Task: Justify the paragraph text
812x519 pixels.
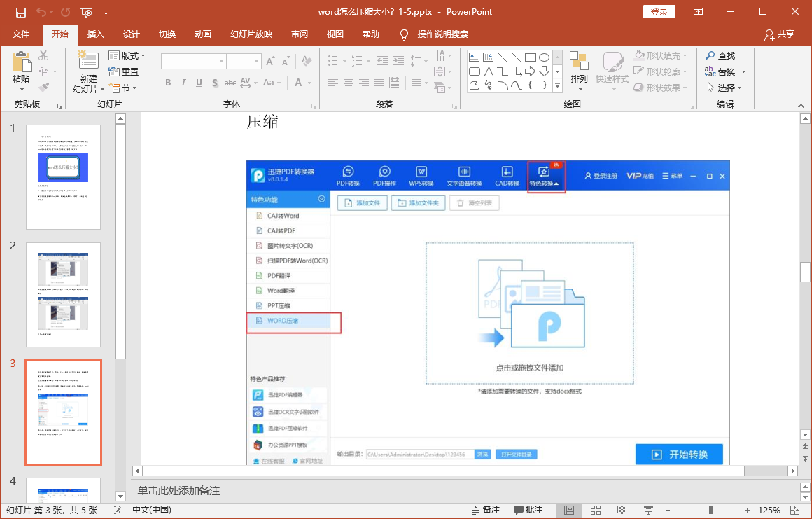Action: (x=379, y=83)
